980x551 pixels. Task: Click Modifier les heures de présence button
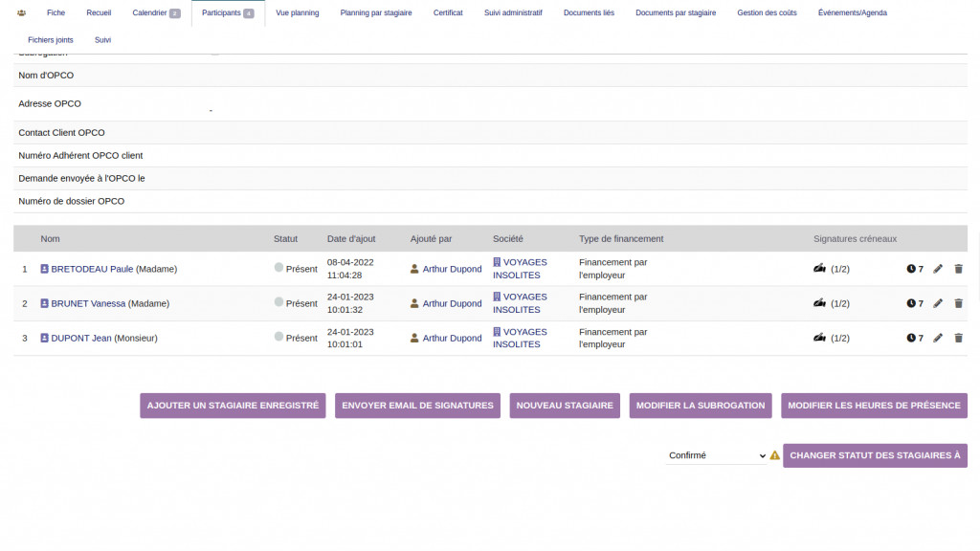tap(874, 406)
